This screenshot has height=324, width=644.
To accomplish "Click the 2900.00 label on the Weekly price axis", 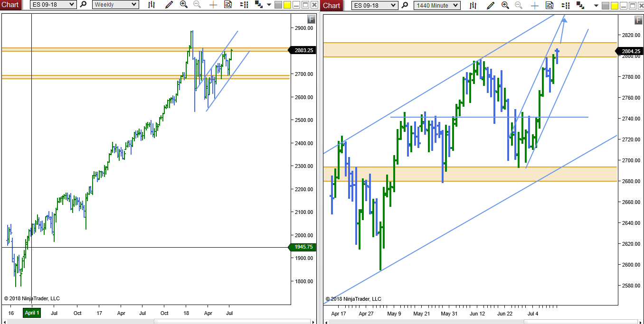I will point(304,28).
